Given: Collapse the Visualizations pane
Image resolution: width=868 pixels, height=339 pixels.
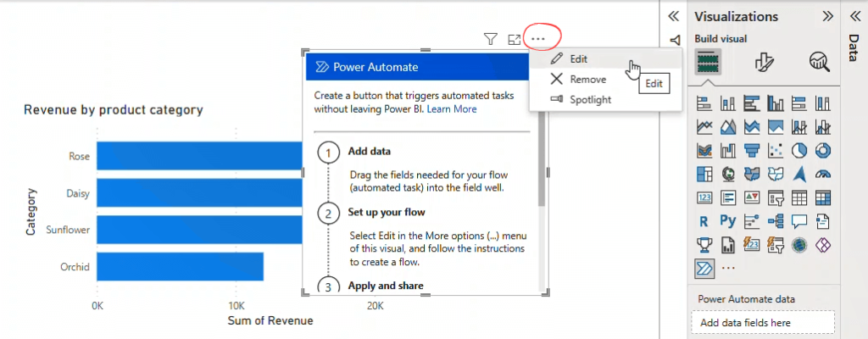Looking at the screenshot, I should click(827, 16).
